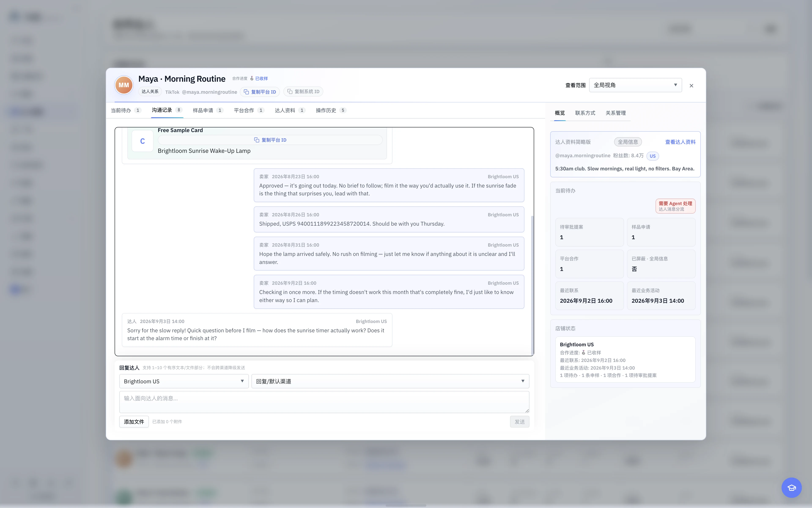The height and width of the screenshot is (508, 812).
Task: Click the C product thumbnail on sample card
Action: (x=143, y=141)
